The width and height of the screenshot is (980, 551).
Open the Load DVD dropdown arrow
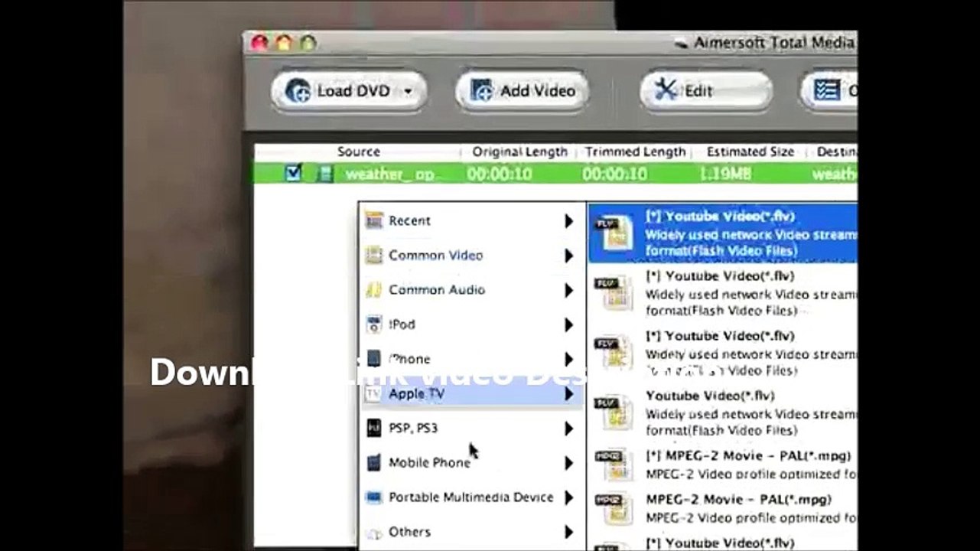408,91
